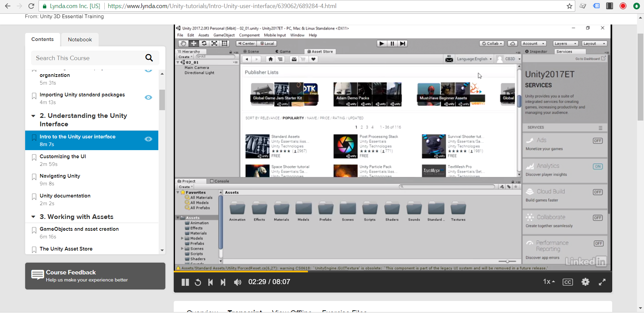Click Asset Store home icon
The image size is (644, 313).
point(270,59)
